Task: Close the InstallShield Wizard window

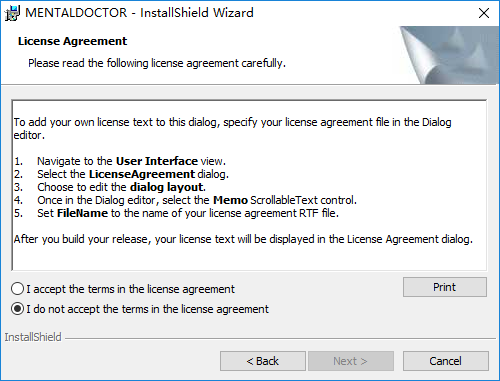Action: tap(484, 13)
